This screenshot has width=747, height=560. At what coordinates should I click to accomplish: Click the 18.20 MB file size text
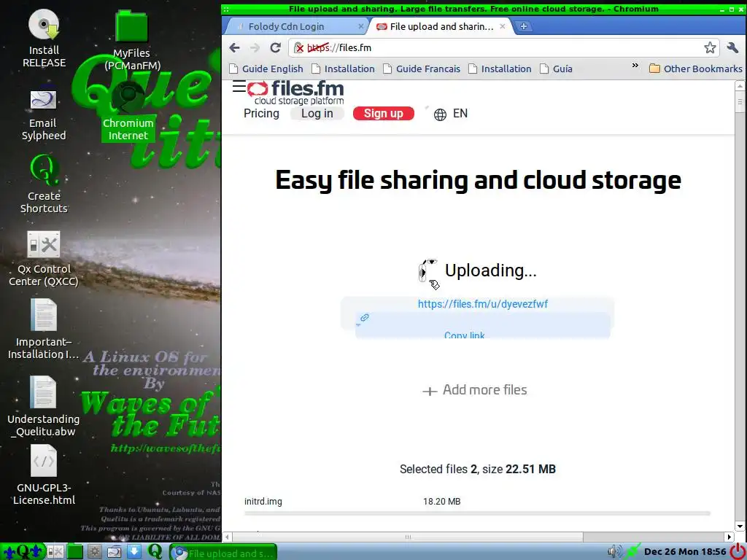[441, 502]
